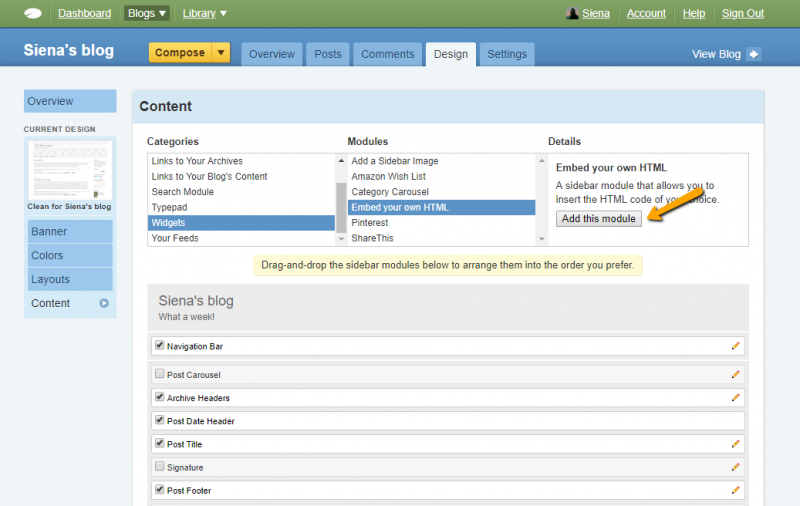The width and height of the screenshot is (800, 506).
Task: Click the Typepad logo icon
Action: click(x=33, y=13)
